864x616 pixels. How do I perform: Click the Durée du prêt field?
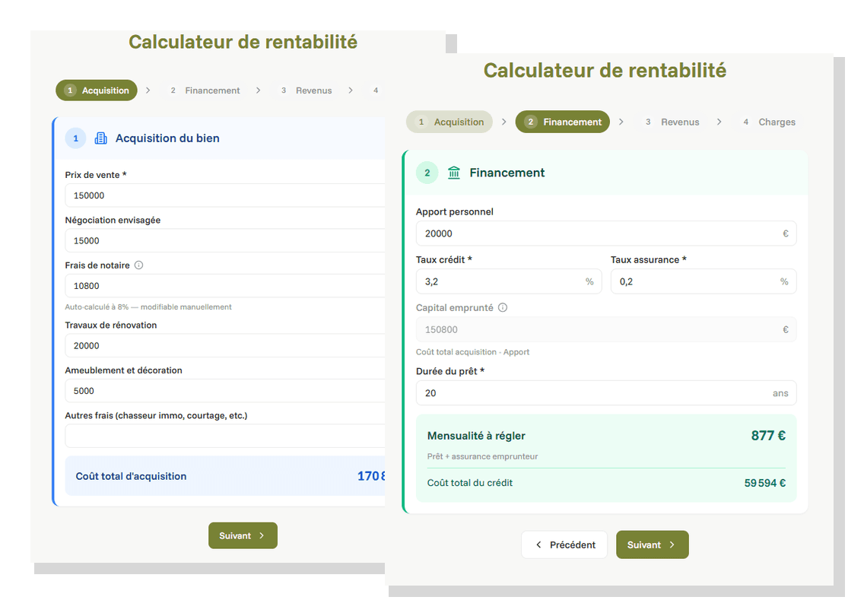tap(606, 392)
